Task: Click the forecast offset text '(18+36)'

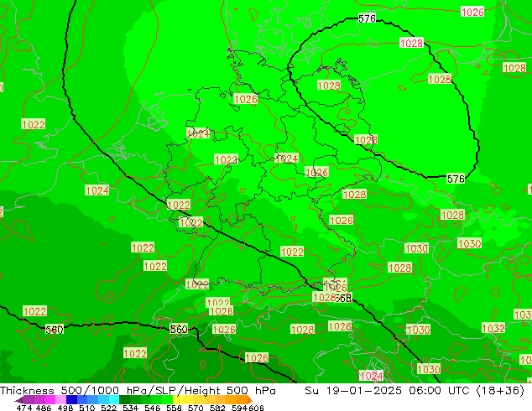Action: pyautogui.click(x=500, y=391)
